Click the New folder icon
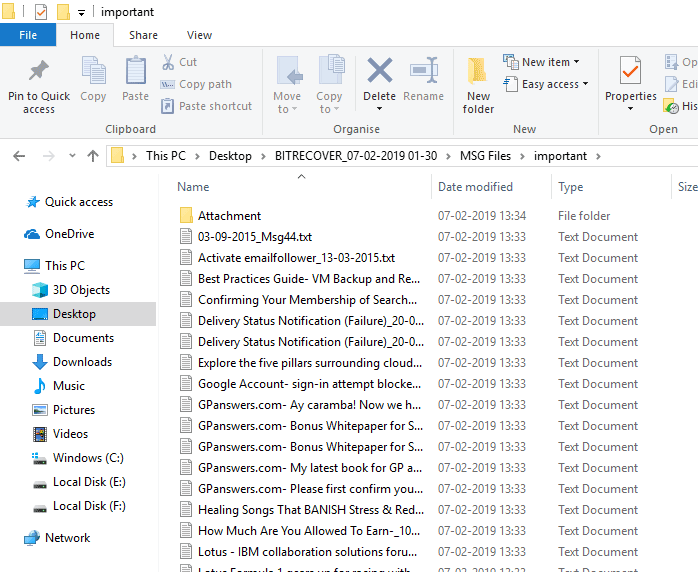 point(477,71)
